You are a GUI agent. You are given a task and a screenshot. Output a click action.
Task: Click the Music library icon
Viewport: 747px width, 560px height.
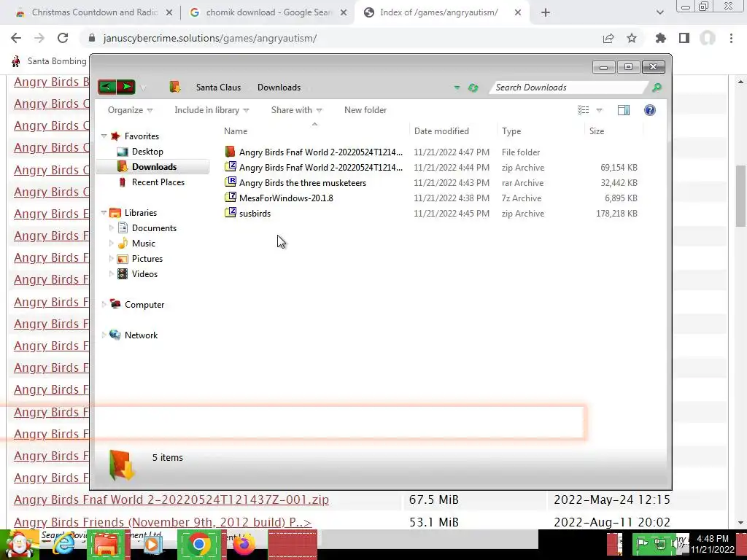coord(123,244)
